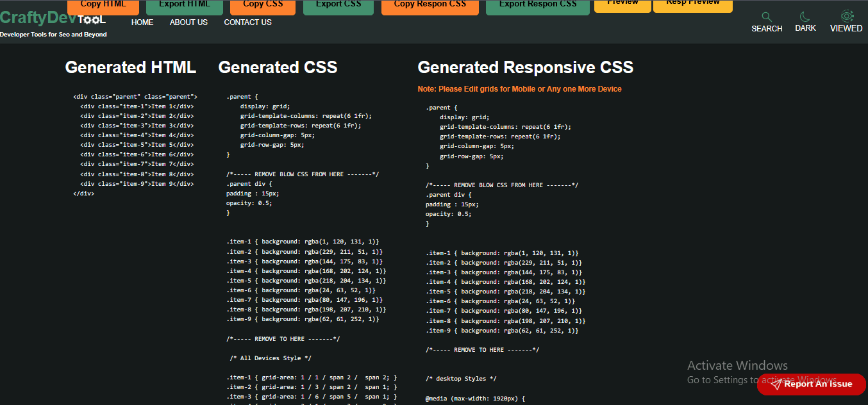
Task: Click the Export Respon CSS button
Action: [538, 6]
